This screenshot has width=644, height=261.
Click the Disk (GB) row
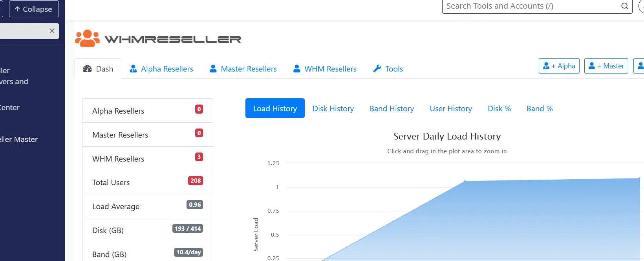pos(148,230)
